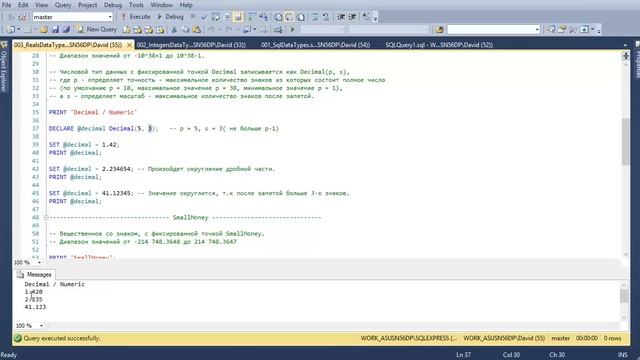The image size is (640, 360).
Task: Switch to the 002_IntegerDataTy tab
Action: [x=191, y=45]
